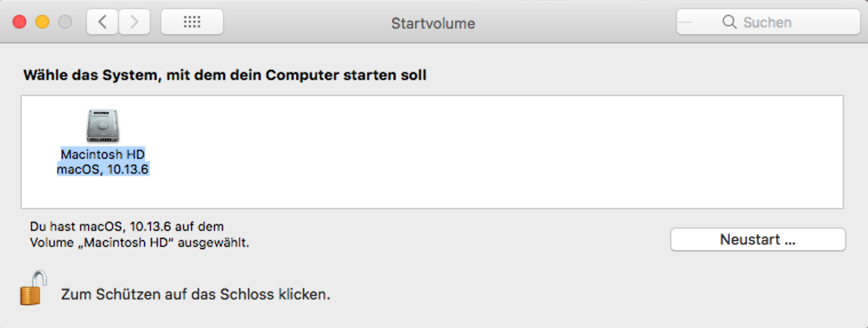Click the Startvolume window title
Image resolution: width=868 pixels, height=328 pixels.
[x=433, y=23]
